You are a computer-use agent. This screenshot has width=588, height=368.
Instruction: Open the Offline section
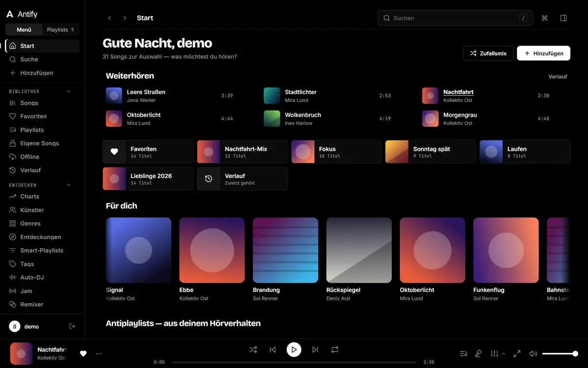tap(42, 157)
